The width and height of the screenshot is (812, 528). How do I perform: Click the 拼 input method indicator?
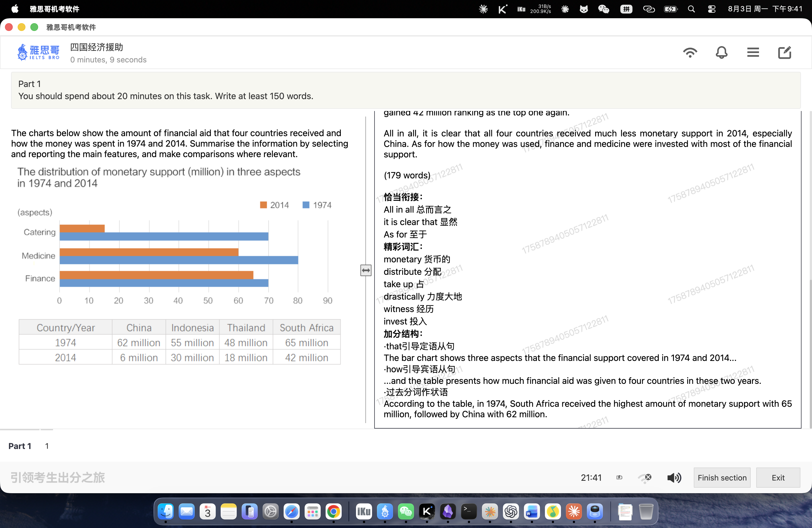[x=626, y=9]
